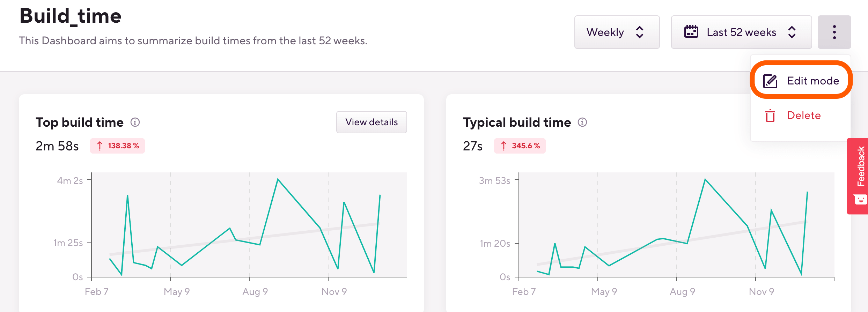Click the peak on Typical build time chart
This screenshot has width=868, height=312.
click(705, 179)
